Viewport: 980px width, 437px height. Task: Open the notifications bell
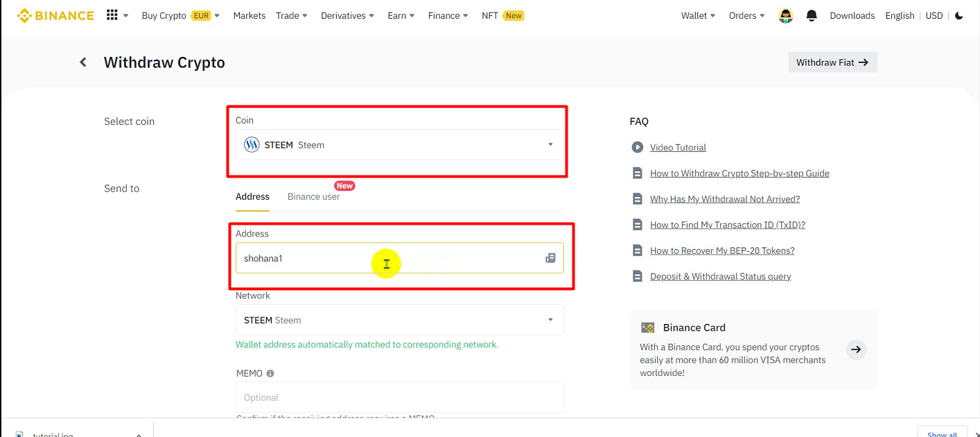(x=812, y=15)
